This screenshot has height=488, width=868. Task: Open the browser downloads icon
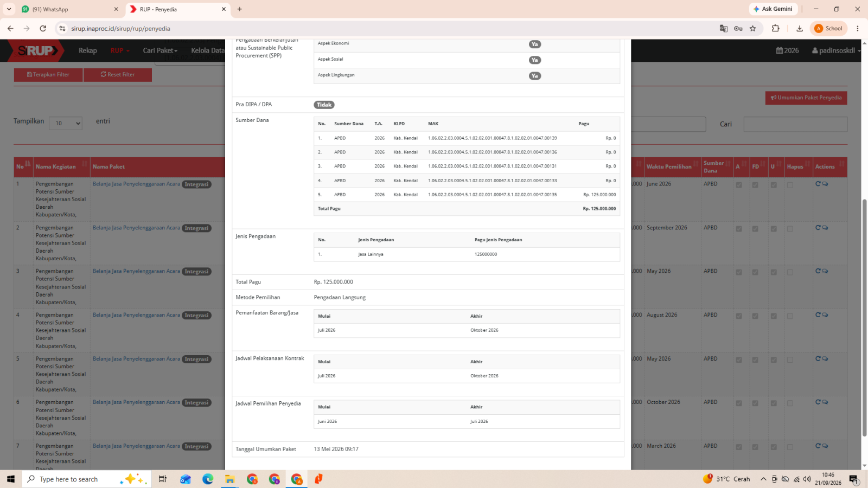point(799,28)
